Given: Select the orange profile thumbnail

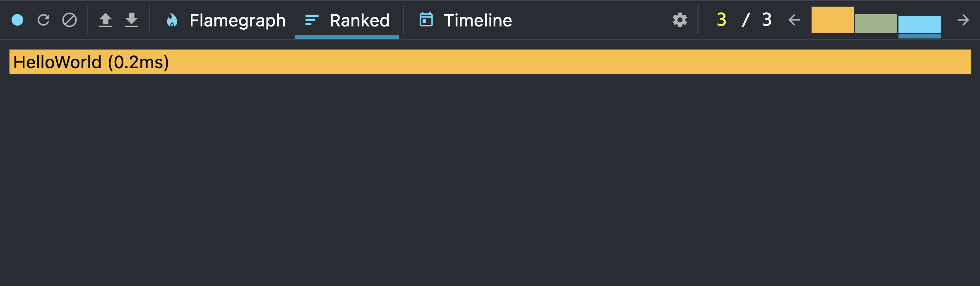Looking at the screenshot, I should coord(832,19).
